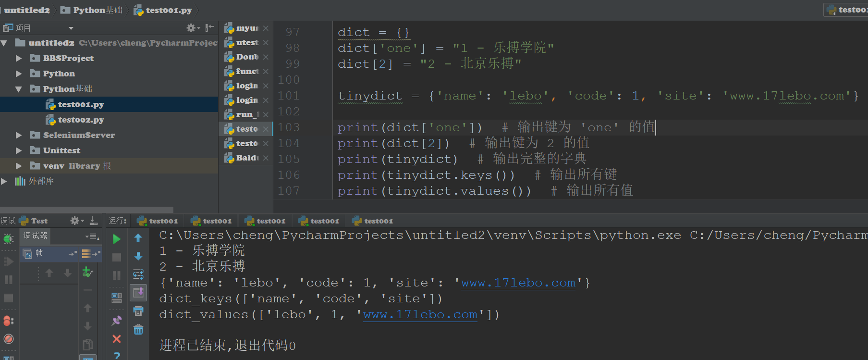Close the Doub editor tab
Screen dimensions: 868x360
coord(266,57)
